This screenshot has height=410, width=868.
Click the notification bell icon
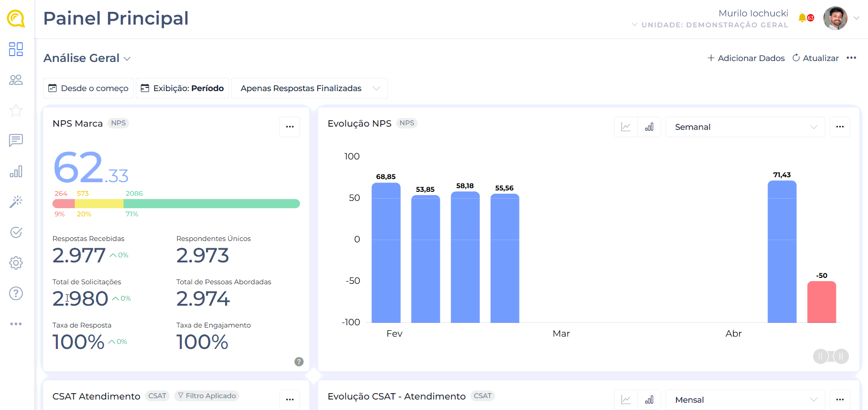802,18
